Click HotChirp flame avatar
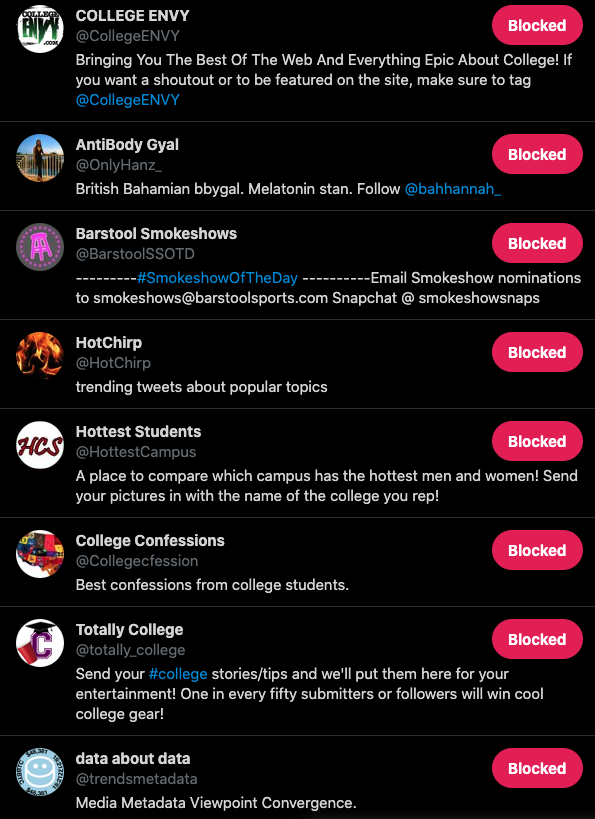The width and height of the screenshot is (595, 819). point(40,356)
